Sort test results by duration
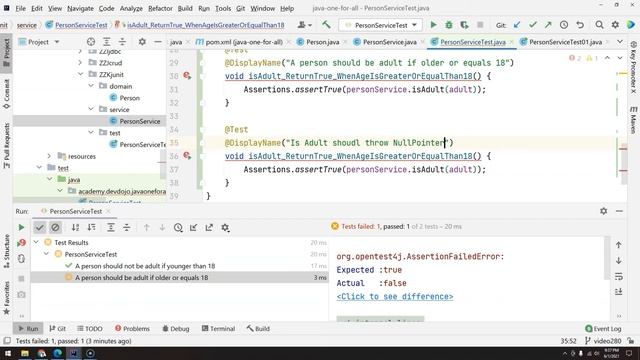 (x=91, y=227)
